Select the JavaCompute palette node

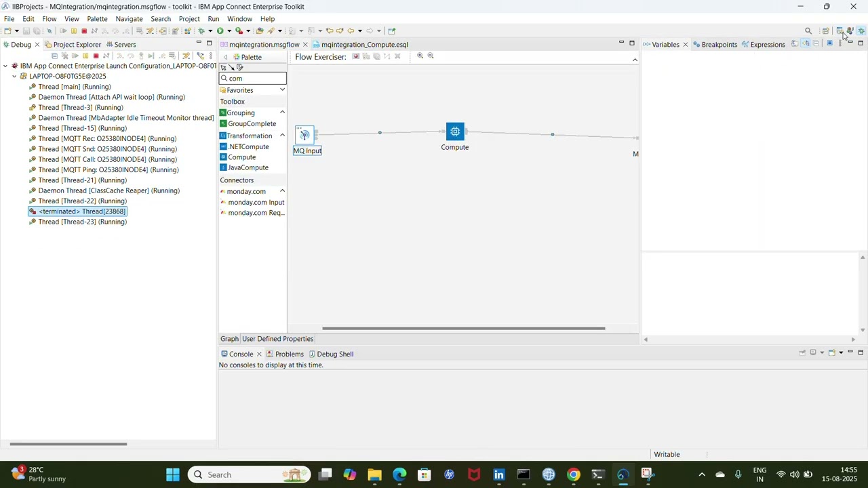click(x=244, y=167)
